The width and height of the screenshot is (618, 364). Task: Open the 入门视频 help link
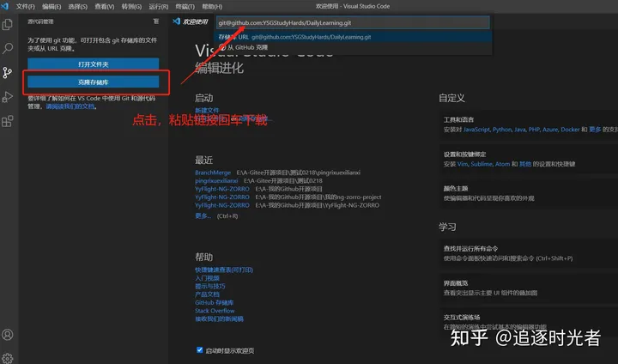click(x=208, y=278)
